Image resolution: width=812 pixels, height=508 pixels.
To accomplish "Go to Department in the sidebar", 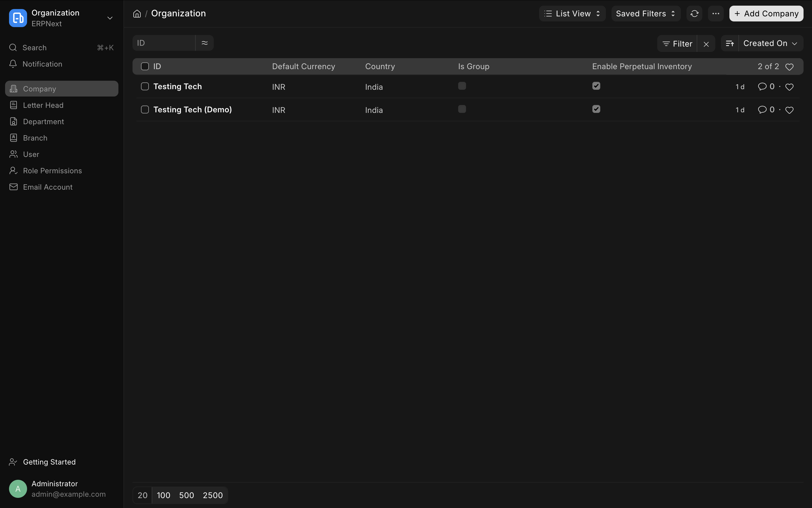I will (62, 122).
